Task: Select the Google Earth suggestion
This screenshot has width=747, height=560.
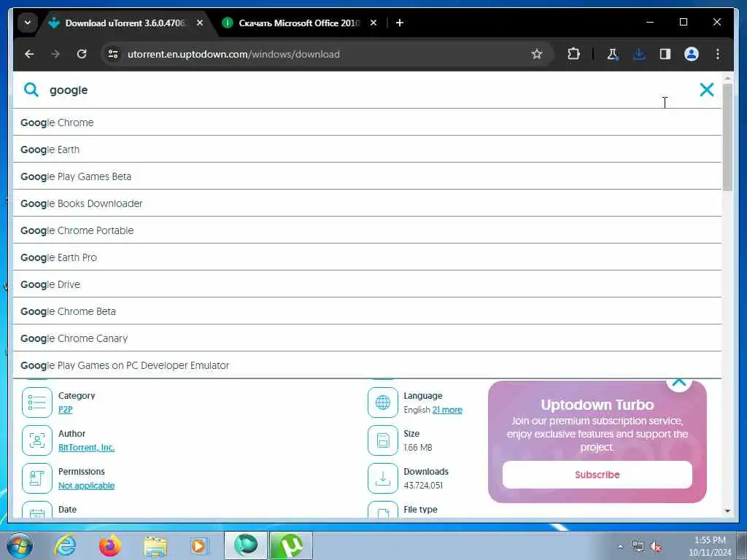Action: 367,149
